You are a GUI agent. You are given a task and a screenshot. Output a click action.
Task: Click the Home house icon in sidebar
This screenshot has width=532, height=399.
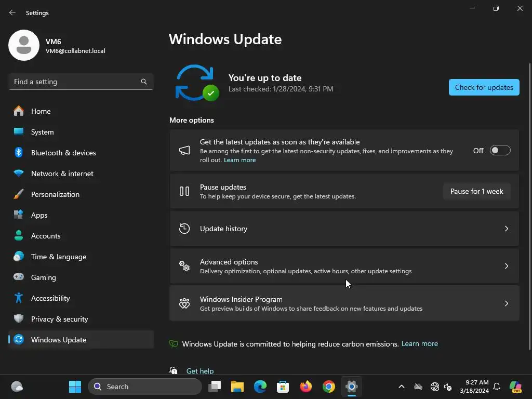tap(19, 111)
